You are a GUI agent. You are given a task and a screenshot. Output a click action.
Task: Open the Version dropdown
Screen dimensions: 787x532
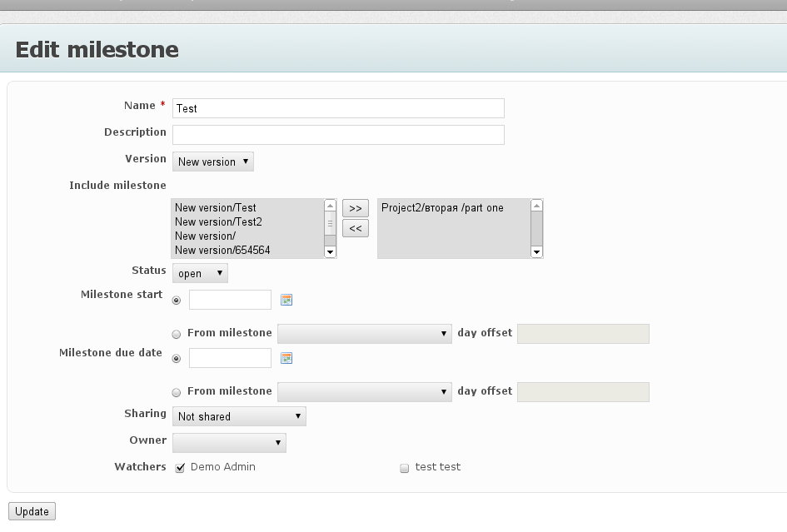coord(213,162)
